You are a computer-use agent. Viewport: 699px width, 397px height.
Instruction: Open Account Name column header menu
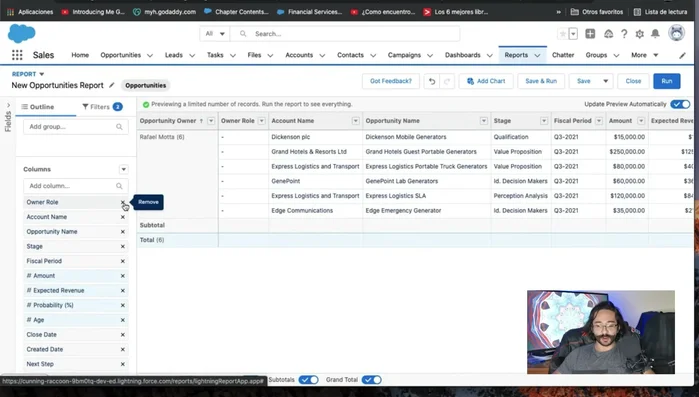(355, 121)
